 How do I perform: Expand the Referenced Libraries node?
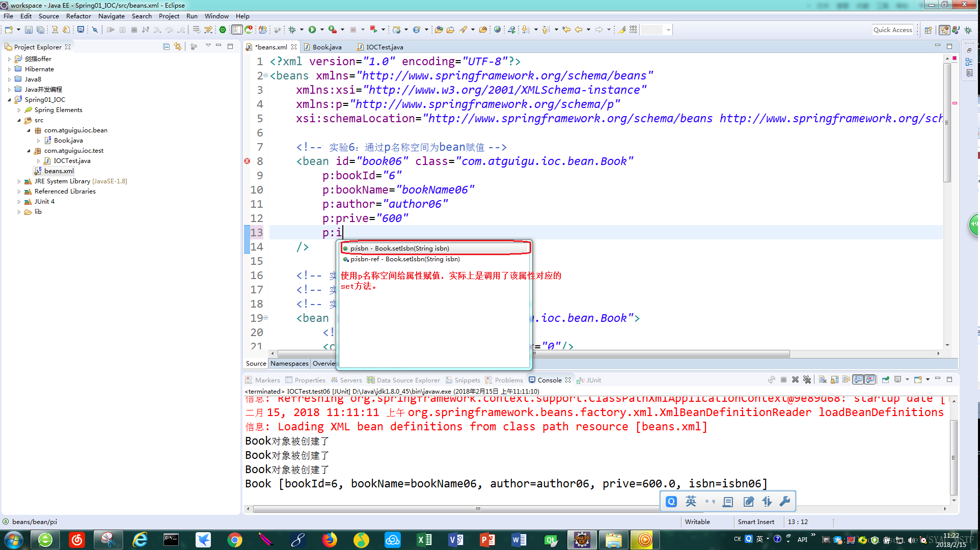(19, 191)
